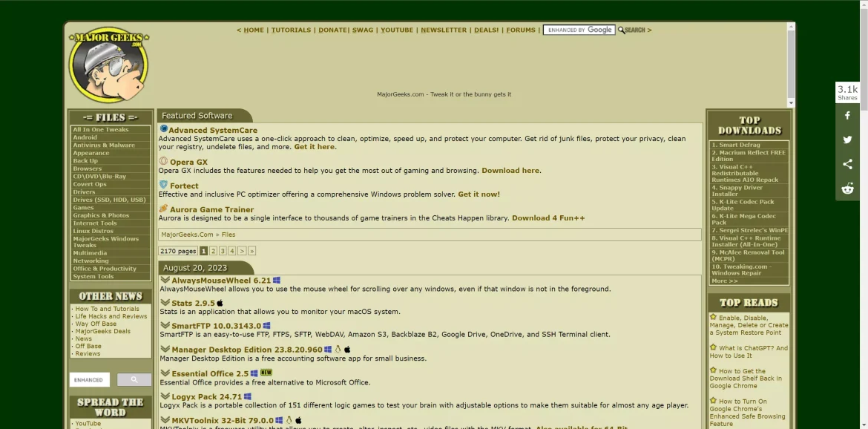This screenshot has width=868, height=429.
Task: Click More >> in Top Downloads
Action: 725,281
